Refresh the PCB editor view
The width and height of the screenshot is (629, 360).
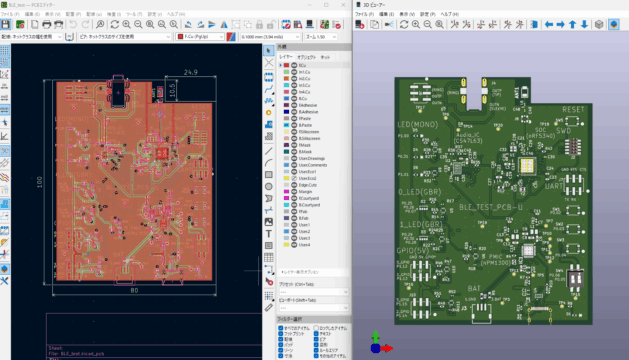pyautogui.click(x=114, y=24)
